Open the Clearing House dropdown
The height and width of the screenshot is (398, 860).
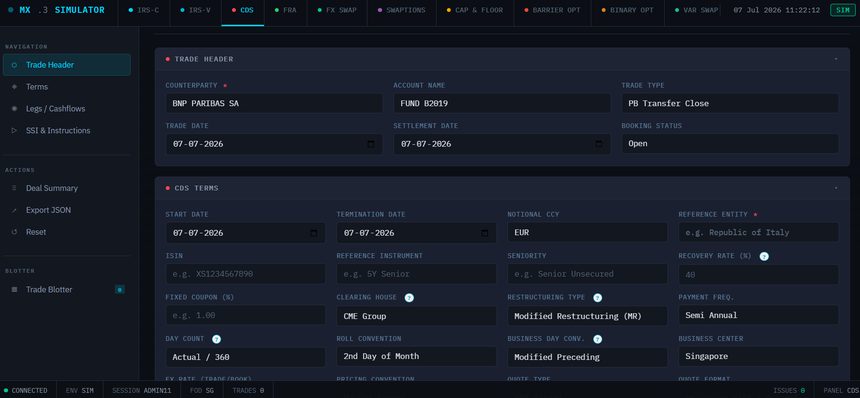click(416, 316)
